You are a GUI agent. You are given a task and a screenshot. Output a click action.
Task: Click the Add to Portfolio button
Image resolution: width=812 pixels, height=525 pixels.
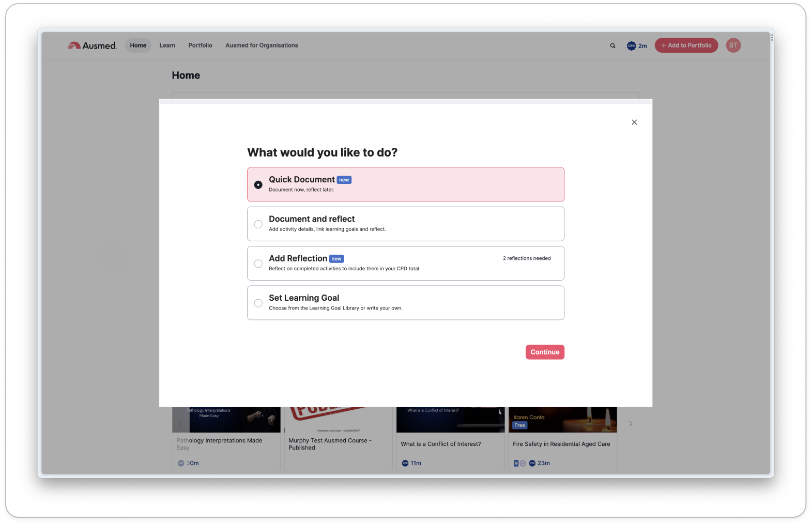click(686, 45)
